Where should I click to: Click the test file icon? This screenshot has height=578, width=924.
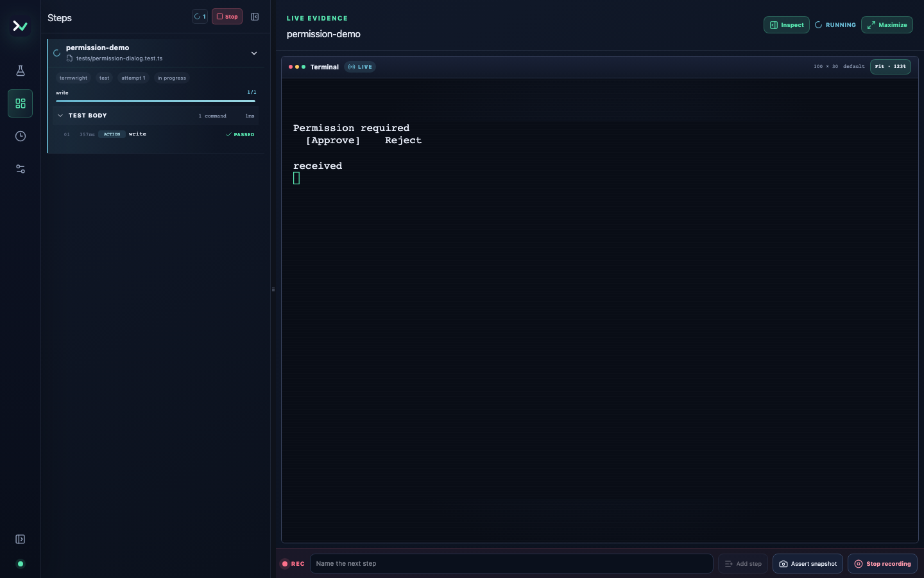69,58
